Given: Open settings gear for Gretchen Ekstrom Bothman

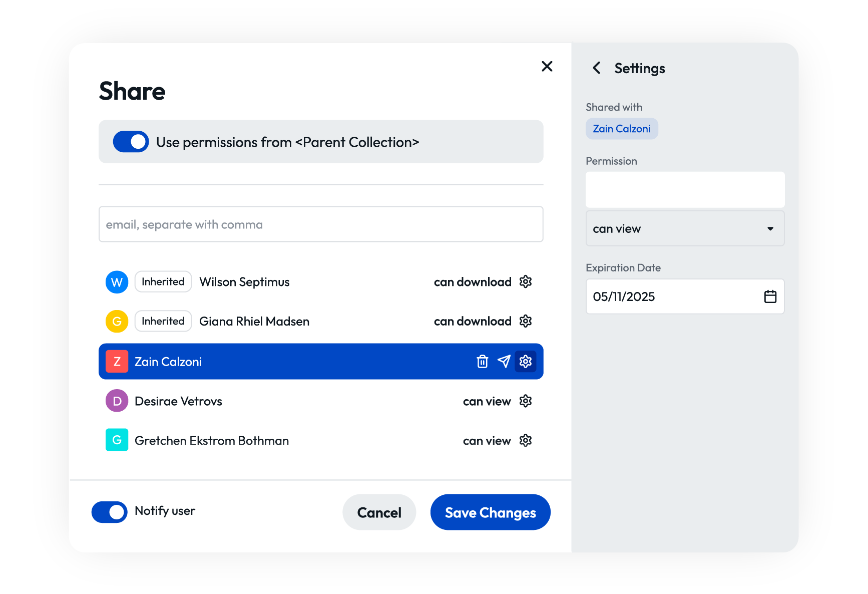Looking at the screenshot, I should (525, 441).
